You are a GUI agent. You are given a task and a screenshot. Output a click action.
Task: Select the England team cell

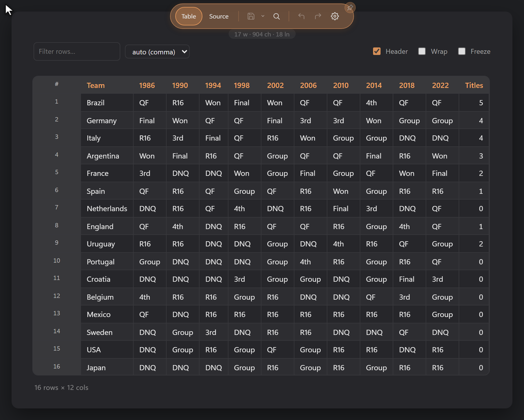107,226
